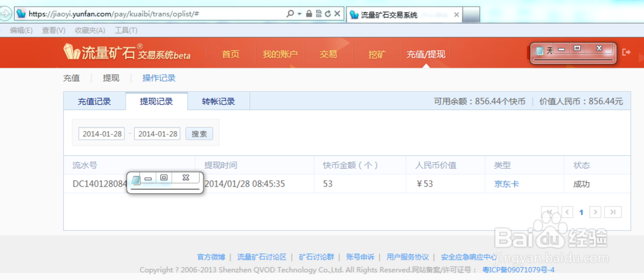The height and width of the screenshot is (280, 644).
Task: Select the 流量矿石交易系统 browser tab
Action: 404,15
